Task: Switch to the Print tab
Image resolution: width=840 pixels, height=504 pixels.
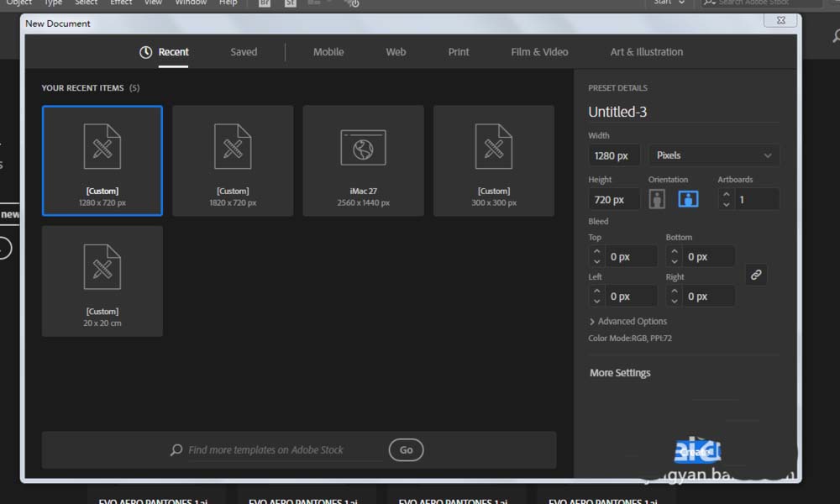Action: 458,51
